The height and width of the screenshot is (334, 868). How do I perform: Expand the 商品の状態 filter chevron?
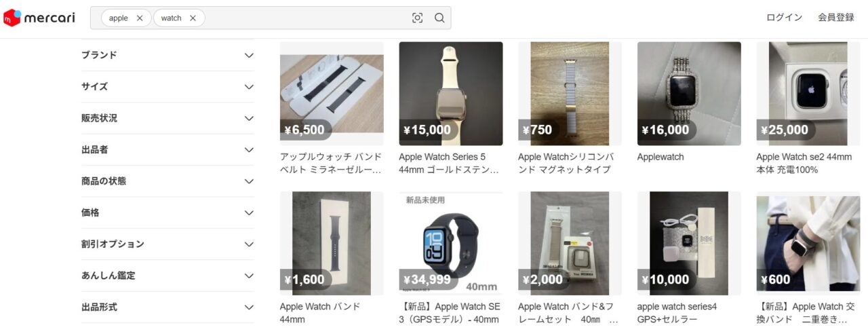coord(249,181)
